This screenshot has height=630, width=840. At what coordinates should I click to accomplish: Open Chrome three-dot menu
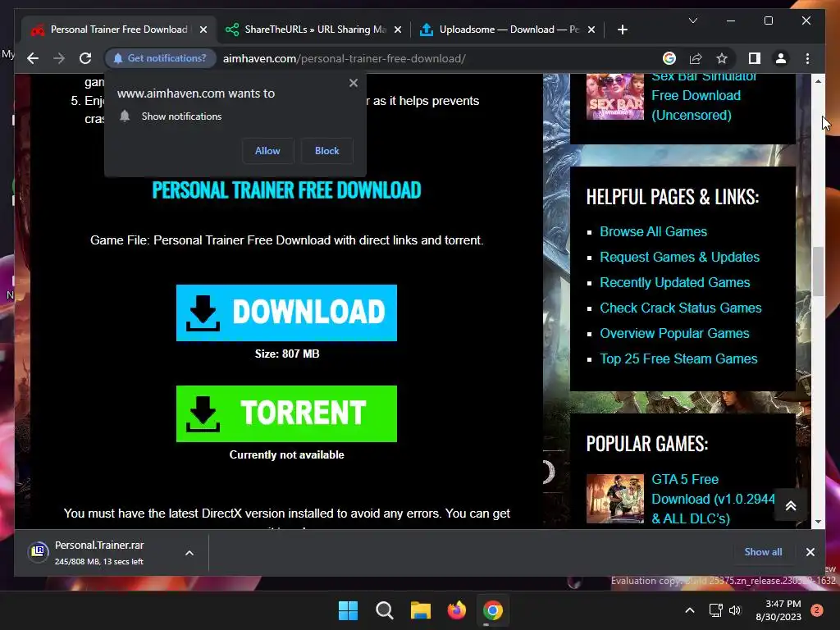(807, 58)
